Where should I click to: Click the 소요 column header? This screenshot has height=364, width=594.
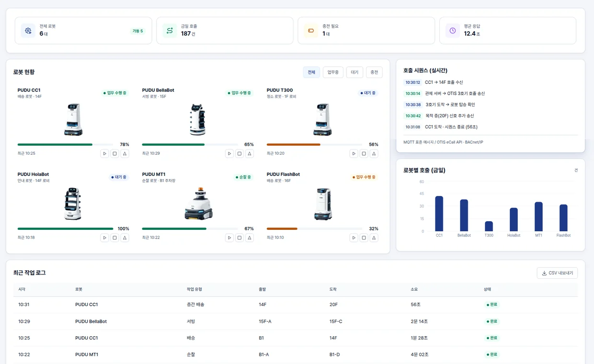point(414,289)
